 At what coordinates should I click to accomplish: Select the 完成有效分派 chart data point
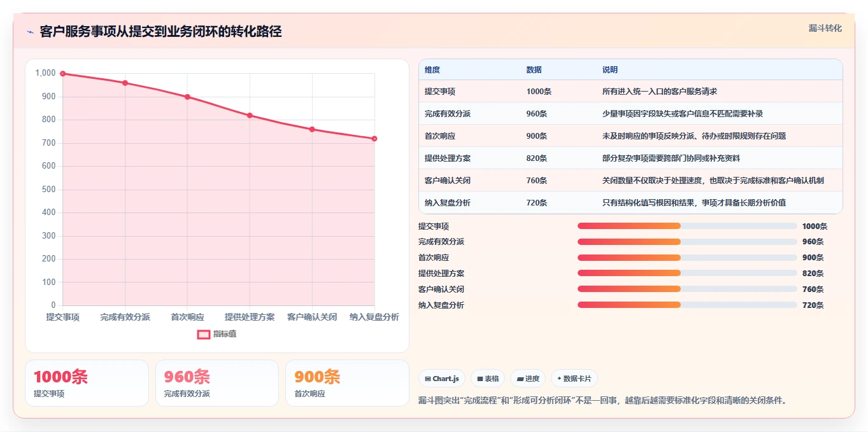(125, 83)
